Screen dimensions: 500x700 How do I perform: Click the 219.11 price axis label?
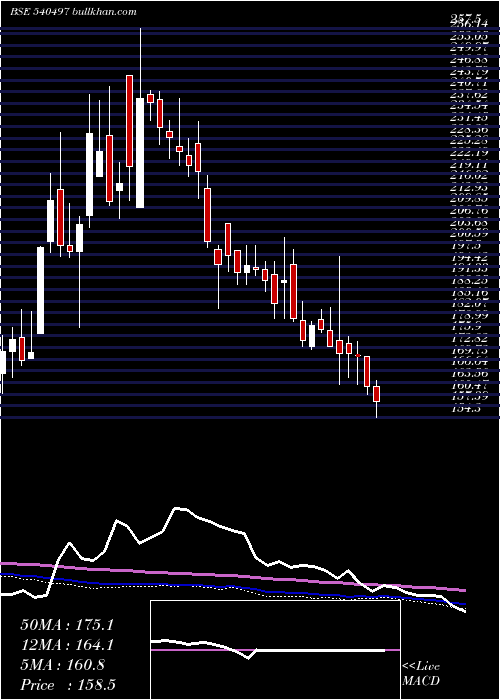pos(469,165)
